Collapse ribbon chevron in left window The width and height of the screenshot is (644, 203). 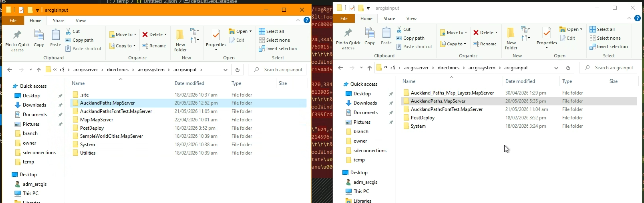298,20
